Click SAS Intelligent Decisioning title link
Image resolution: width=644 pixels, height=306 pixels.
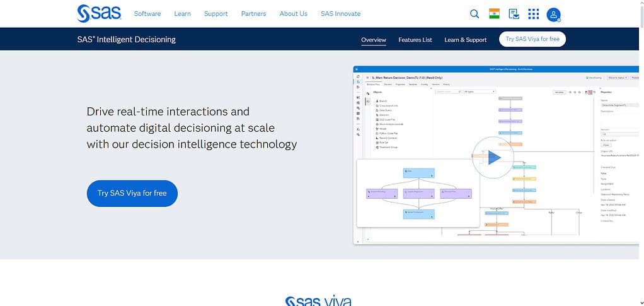[126, 40]
